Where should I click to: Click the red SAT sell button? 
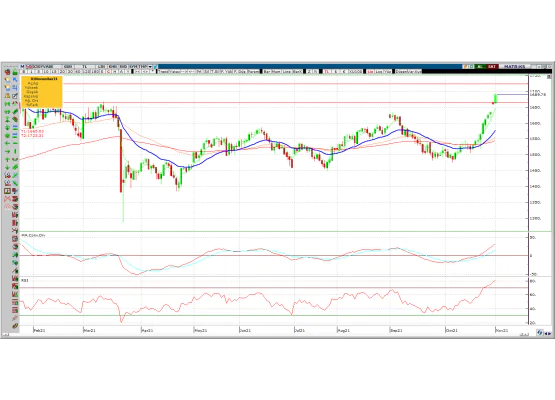point(492,66)
